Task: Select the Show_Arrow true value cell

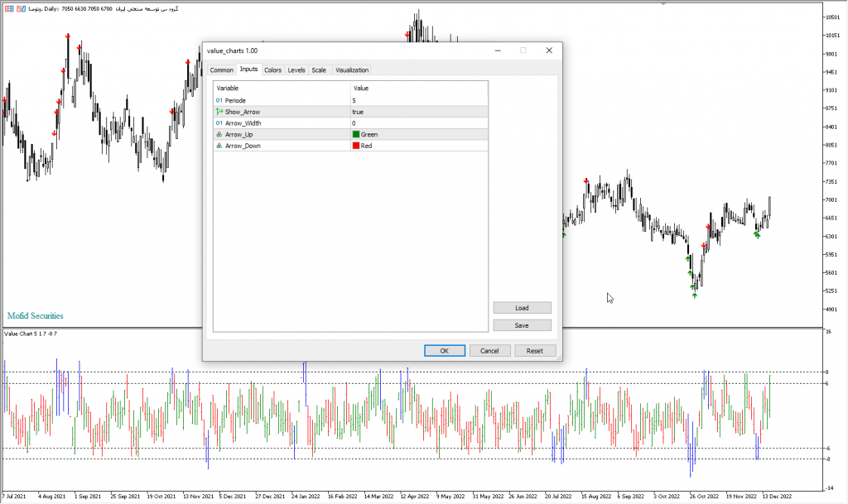Action: (418, 112)
